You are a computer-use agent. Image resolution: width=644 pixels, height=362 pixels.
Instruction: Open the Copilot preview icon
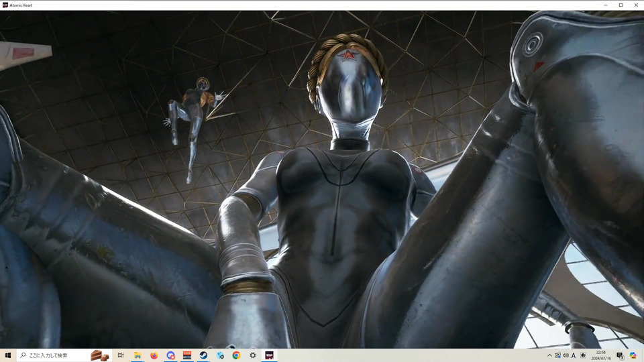tap(633, 355)
